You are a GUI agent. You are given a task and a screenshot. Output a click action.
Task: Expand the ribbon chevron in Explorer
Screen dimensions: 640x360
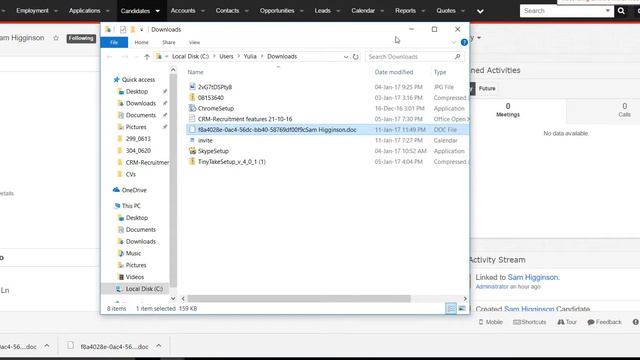(454, 42)
